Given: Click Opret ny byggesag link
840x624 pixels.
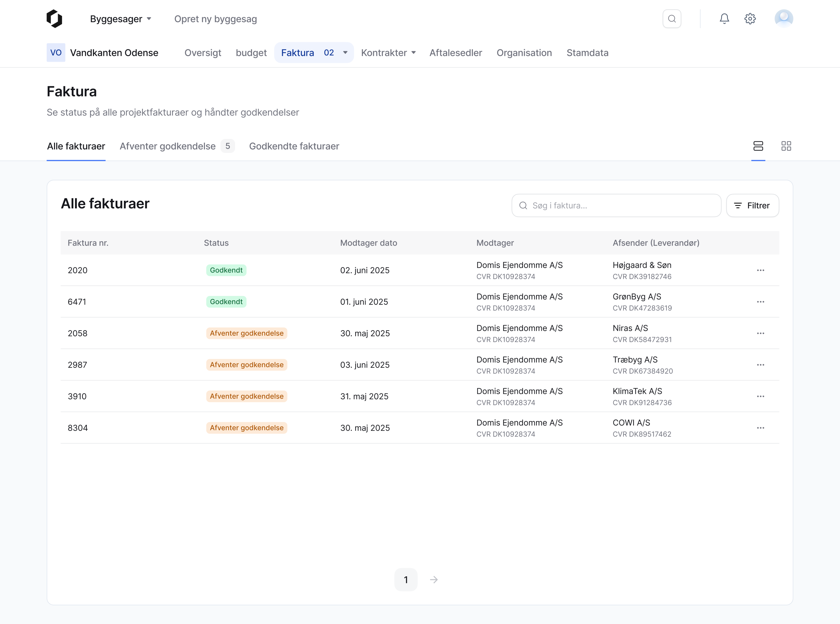Looking at the screenshot, I should [215, 19].
